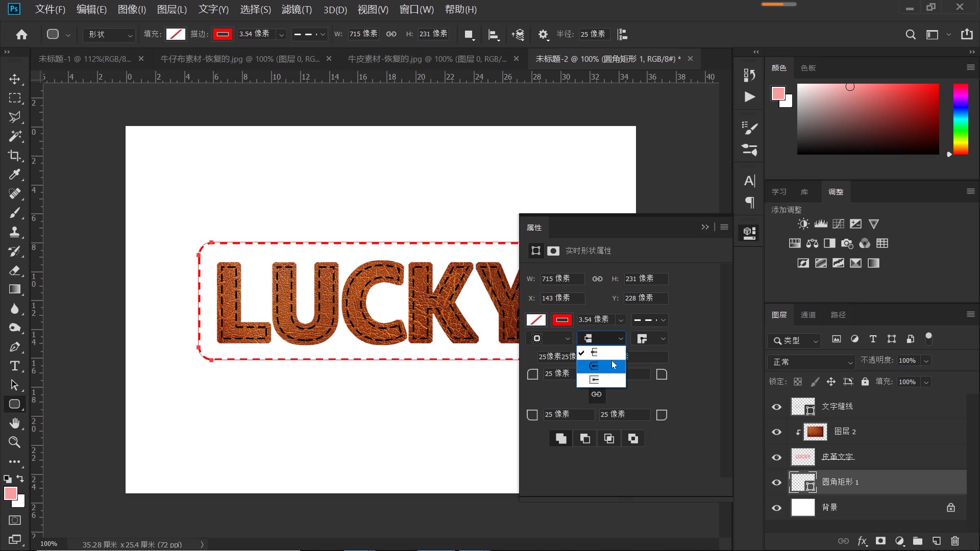Click the W width field in Properties panel
The height and width of the screenshot is (551, 980).
click(561, 279)
